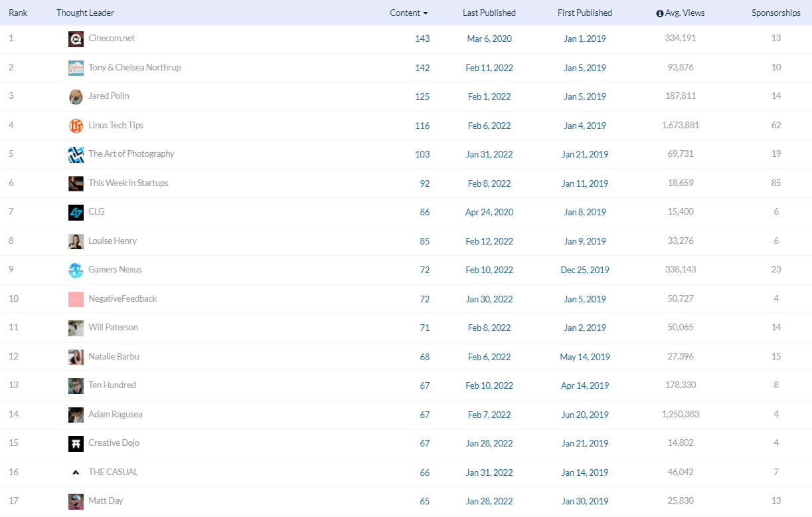
Task: Click sponsorships value 62
Action: point(776,125)
